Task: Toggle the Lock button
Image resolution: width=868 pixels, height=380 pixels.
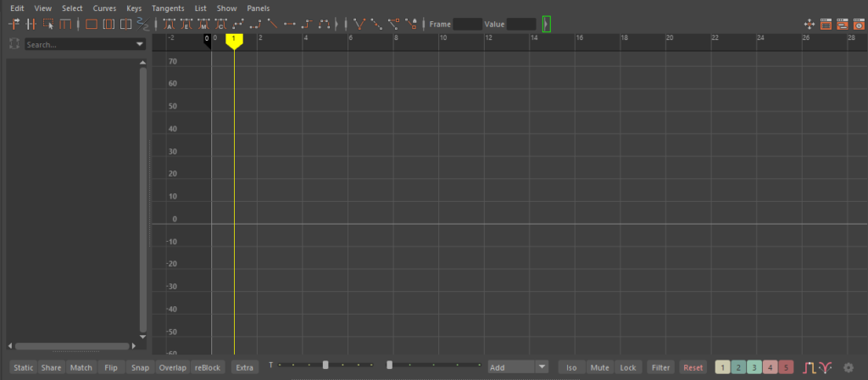Action: [628, 367]
